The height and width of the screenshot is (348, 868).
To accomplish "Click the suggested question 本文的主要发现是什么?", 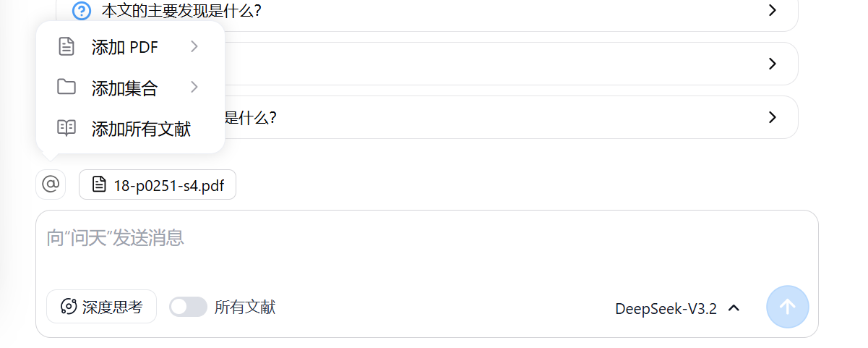I will [x=181, y=11].
